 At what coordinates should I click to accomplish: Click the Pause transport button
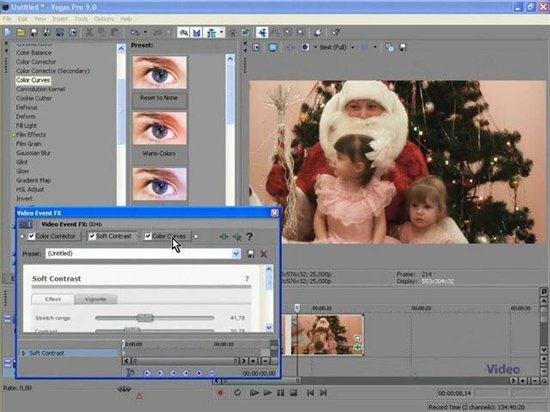(x=280, y=393)
